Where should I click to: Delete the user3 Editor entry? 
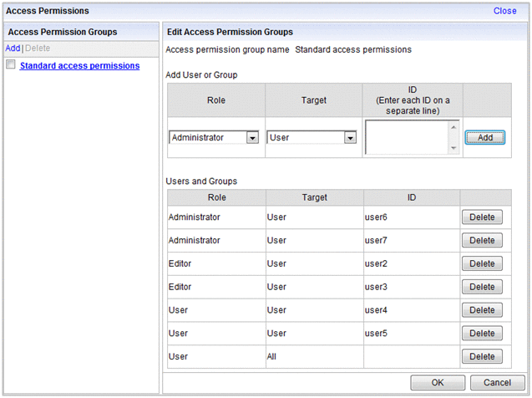[x=482, y=287]
